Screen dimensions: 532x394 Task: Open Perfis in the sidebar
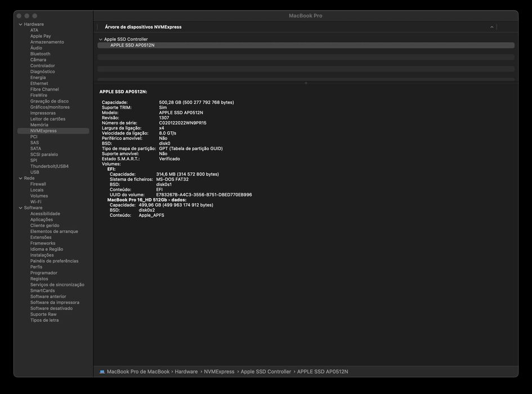(36, 267)
